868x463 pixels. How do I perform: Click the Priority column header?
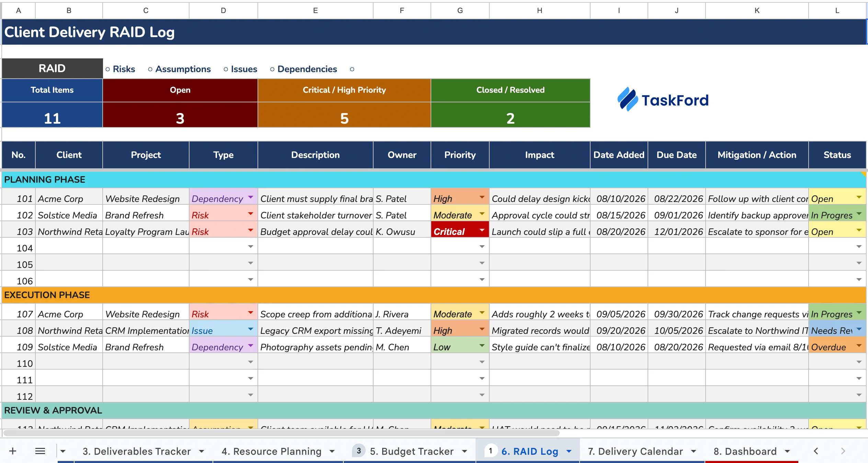(x=460, y=155)
